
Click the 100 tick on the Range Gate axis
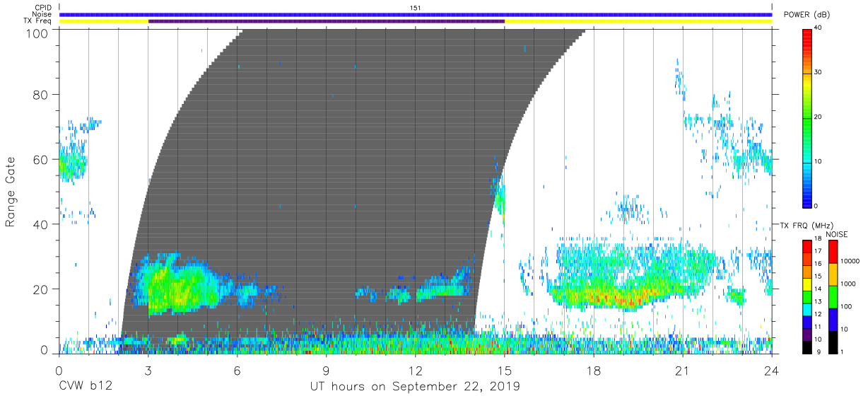coord(38,33)
